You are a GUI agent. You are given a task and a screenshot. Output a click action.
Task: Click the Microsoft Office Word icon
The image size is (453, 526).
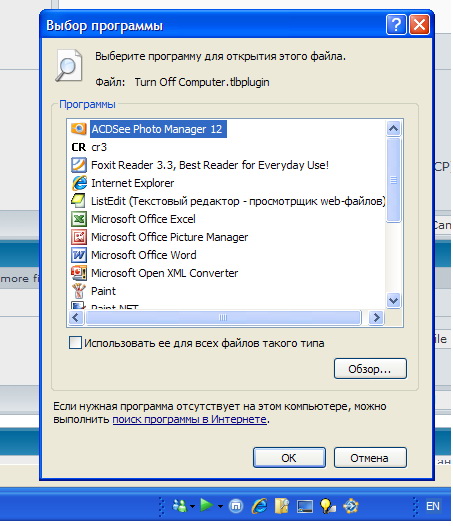pos(79,255)
